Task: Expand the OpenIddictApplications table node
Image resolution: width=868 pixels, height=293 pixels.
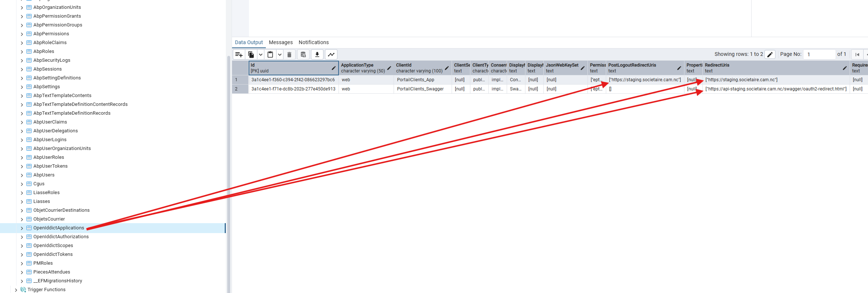Action: (x=22, y=228)
